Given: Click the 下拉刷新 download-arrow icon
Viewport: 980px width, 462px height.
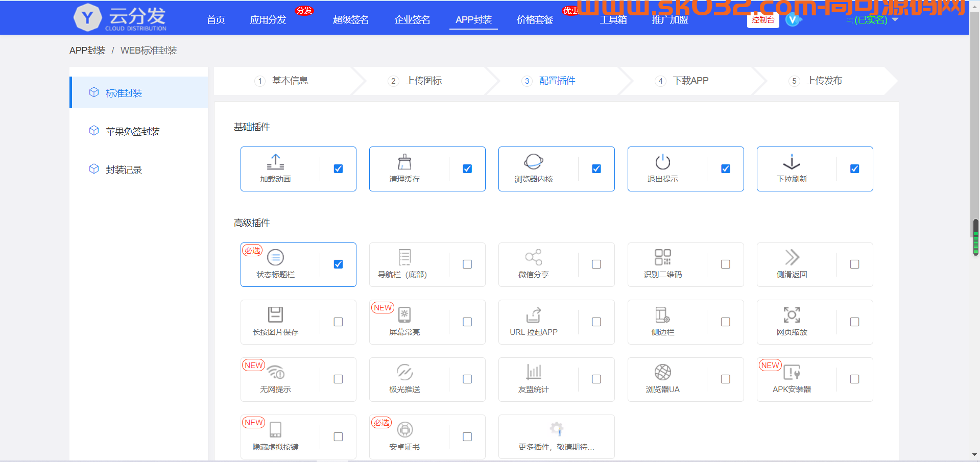Looking at the screenshot, I should tap(792, 162).
